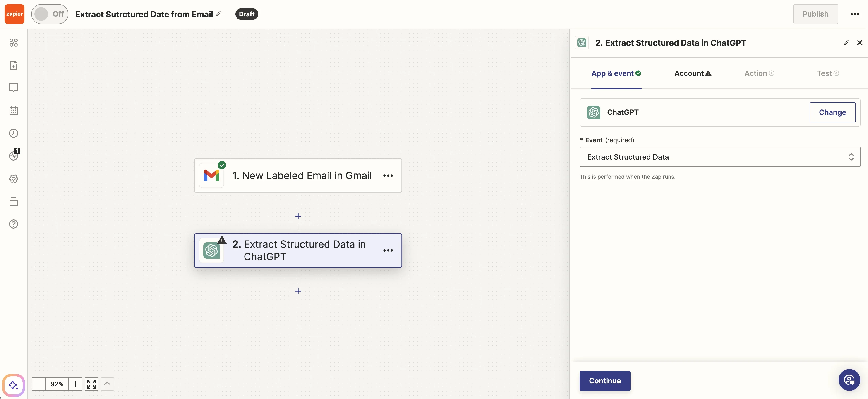Open ChatGPT step three-dot menu
Screen dimensions: 868x399
(388, 251)
